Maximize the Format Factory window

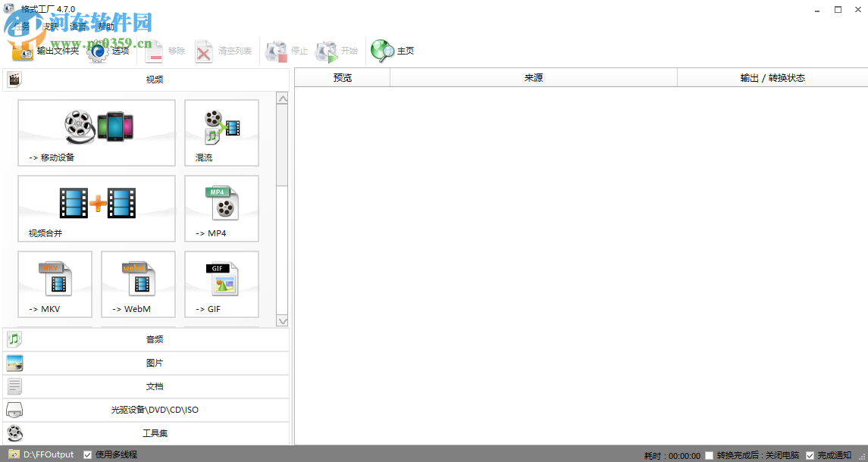click(838, 9)
